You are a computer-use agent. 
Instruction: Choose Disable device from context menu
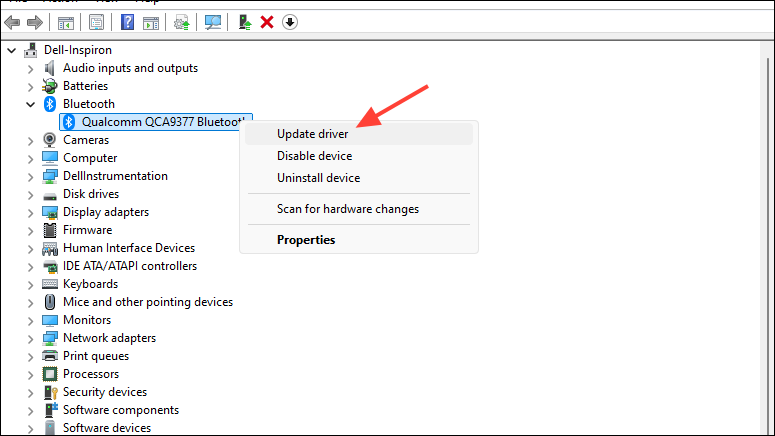tap(359, 156)
